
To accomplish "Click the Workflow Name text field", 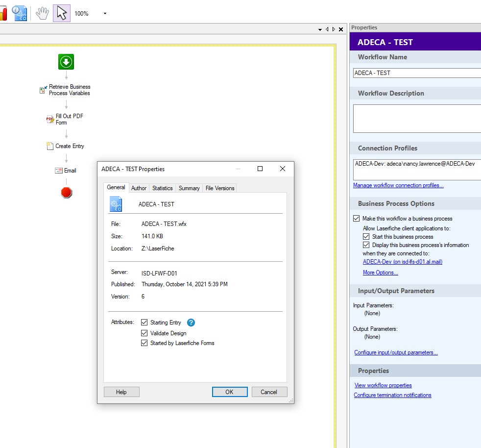I will (416, 73).
